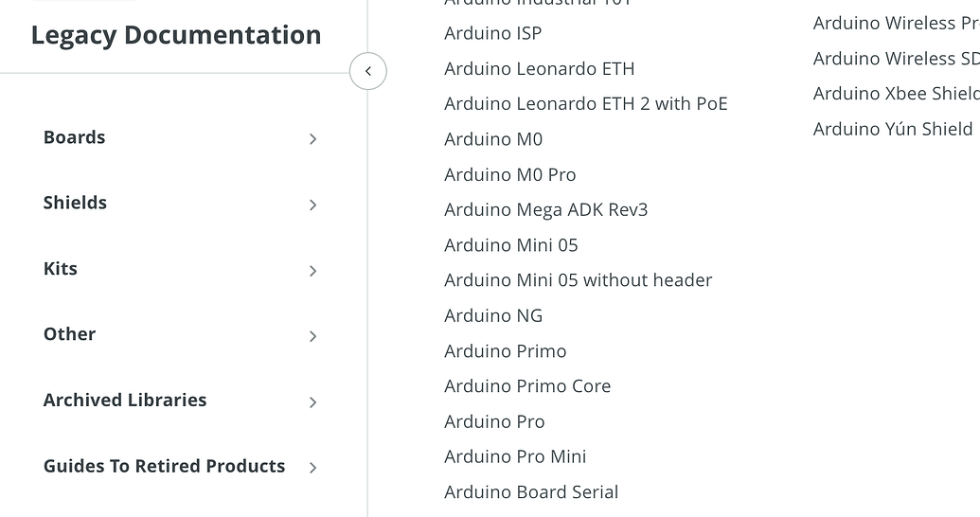Open the Shields sidebar menu item
980x517 pixels.
[76, 203]
